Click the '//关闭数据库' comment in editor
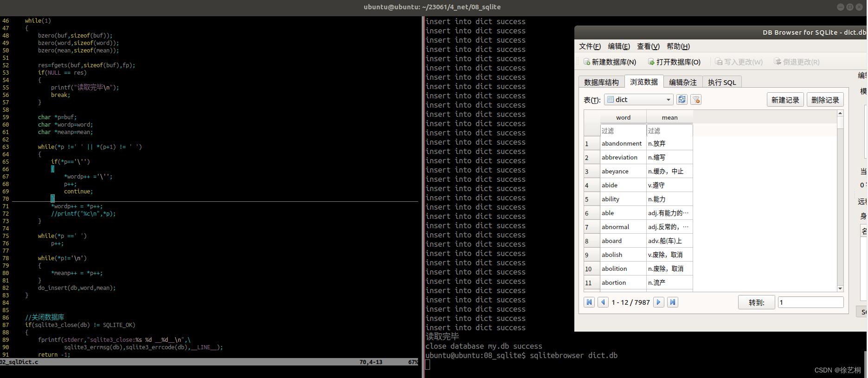This screenshot has width=868, height=378. point(45,317)
